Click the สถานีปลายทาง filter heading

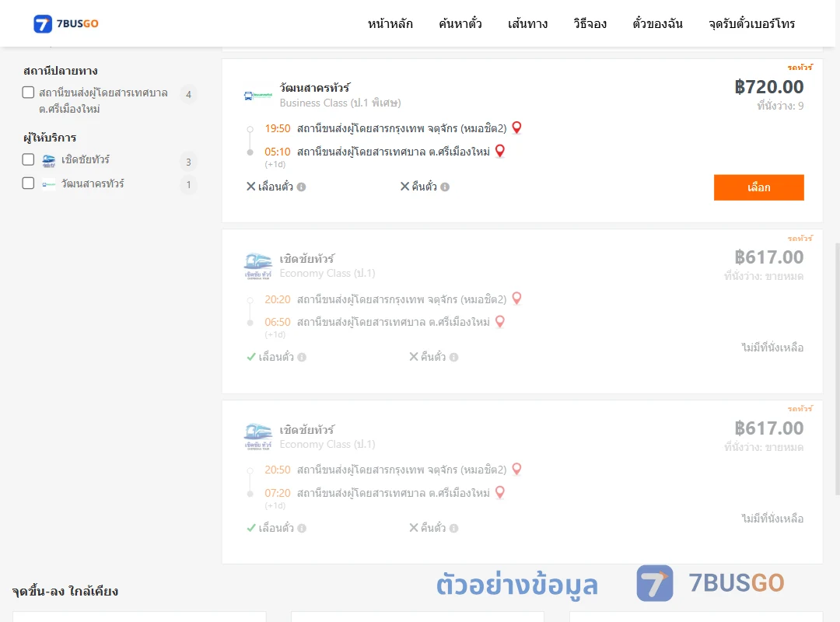click(x=61, y=71)
